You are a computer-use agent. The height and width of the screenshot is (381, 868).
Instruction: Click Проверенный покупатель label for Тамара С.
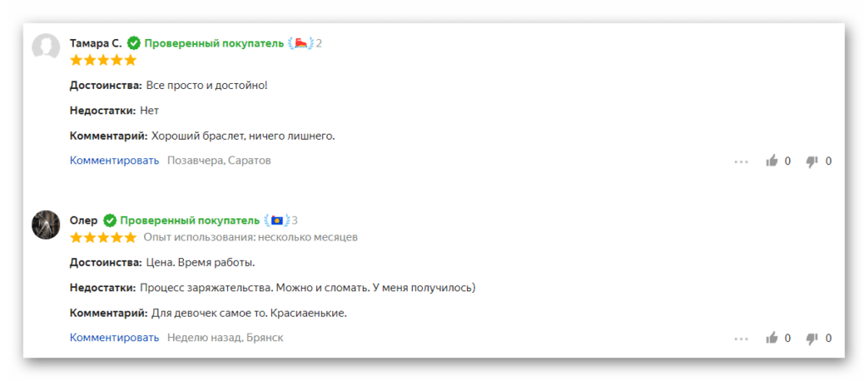214,43
